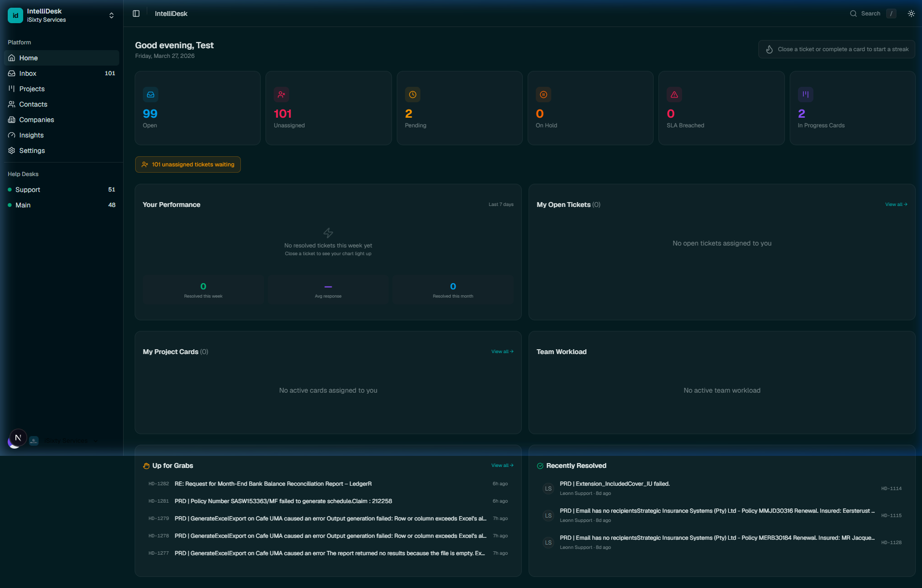The width and height of the screenshot is (922, 588).
Task: Toggle the light/dark theme
Action: click(x=911, y=14)
